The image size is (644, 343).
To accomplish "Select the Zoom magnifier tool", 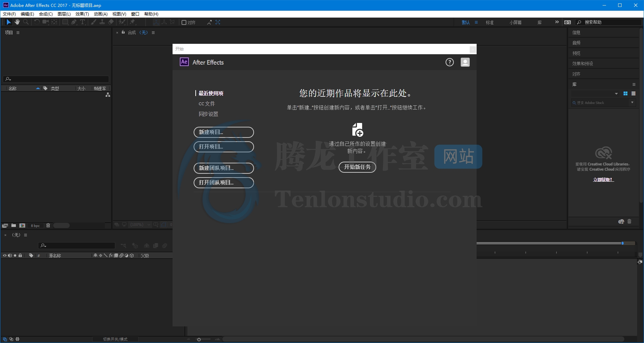I will click(x=26, y=22).
